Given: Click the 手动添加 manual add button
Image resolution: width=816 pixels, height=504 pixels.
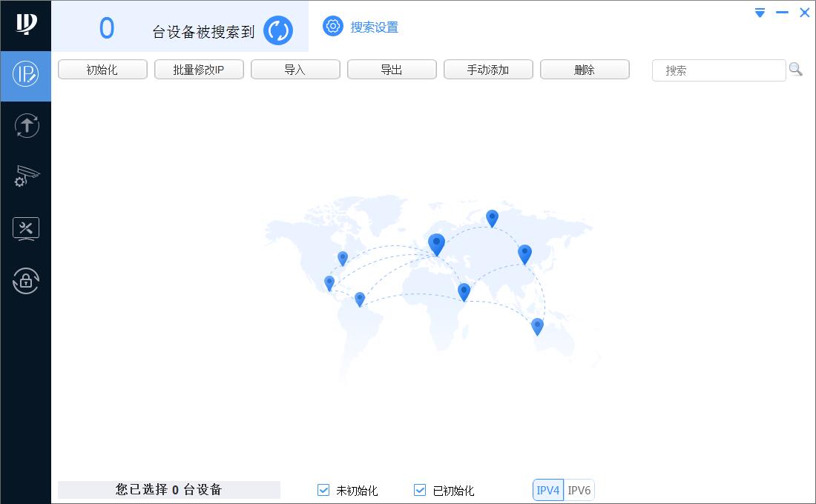Looking at the screenshot, I should pos(488,69).
